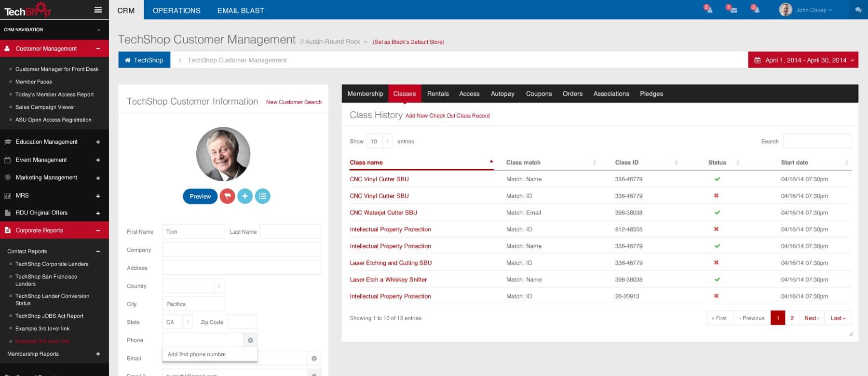This screenshot has height=376, width=868.
Task: Click the green check for CNC Waterjet Cutter SBU
Action: 717,213
